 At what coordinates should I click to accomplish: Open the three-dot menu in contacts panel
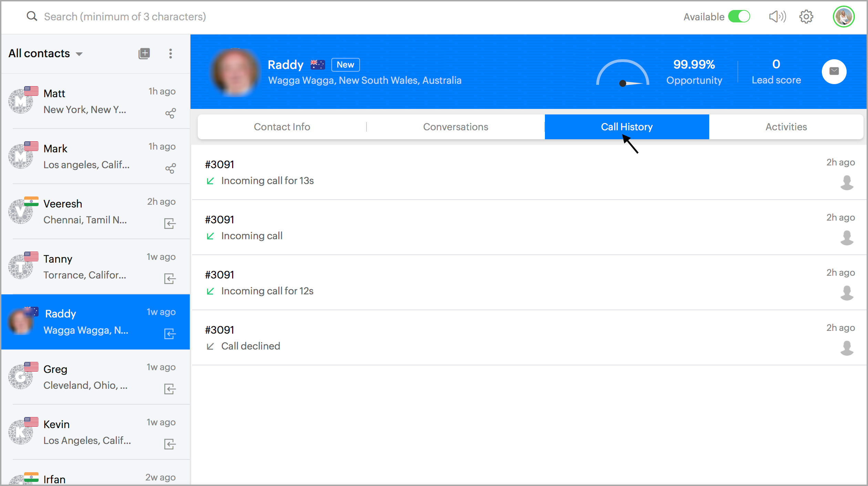coord(170,53)
